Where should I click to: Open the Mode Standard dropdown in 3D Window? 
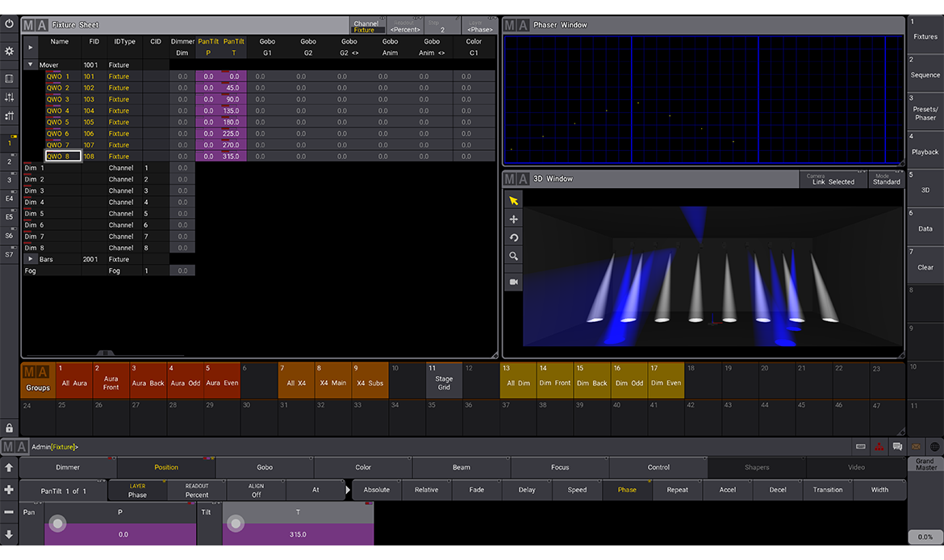click(x=886, y=179)
